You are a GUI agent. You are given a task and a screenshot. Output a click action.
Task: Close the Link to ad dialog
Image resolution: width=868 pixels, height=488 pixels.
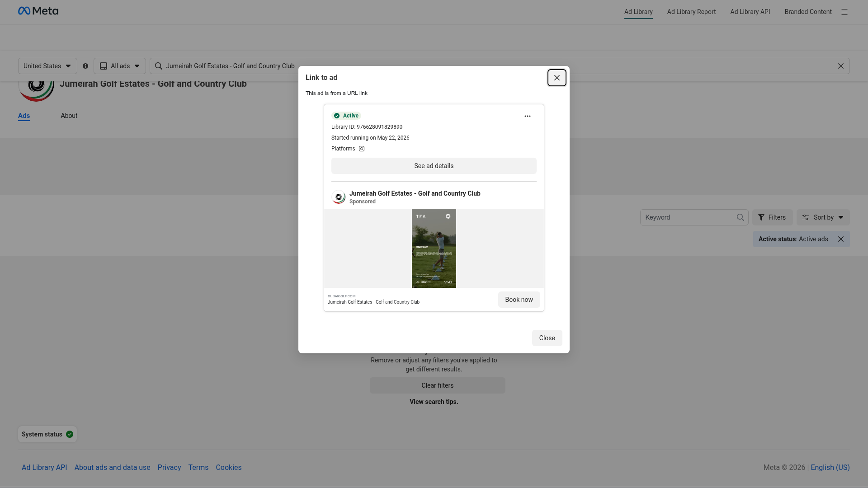click(x=557, y=78)
